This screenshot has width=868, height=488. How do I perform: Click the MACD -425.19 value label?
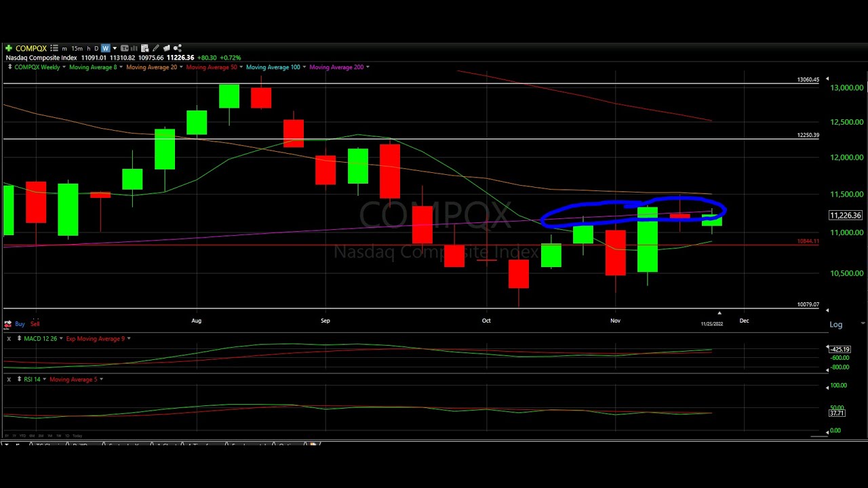(x=840, y=349)
